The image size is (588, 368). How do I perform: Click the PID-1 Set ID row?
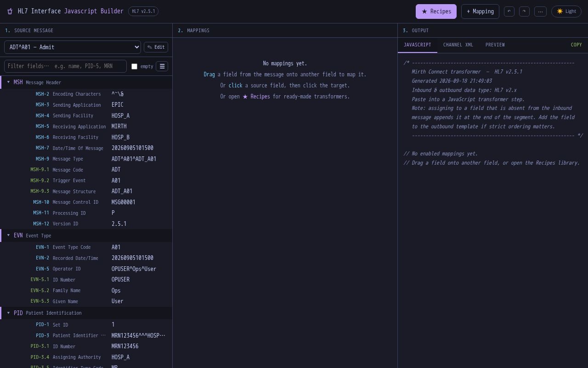[x=86, y=325]
